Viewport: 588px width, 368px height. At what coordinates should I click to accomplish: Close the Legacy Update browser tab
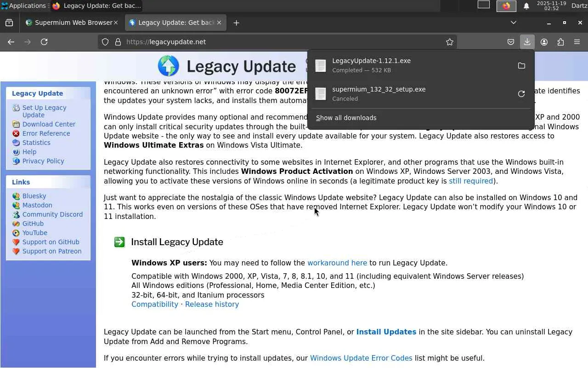pyautogui.click(x=219, y=23)
